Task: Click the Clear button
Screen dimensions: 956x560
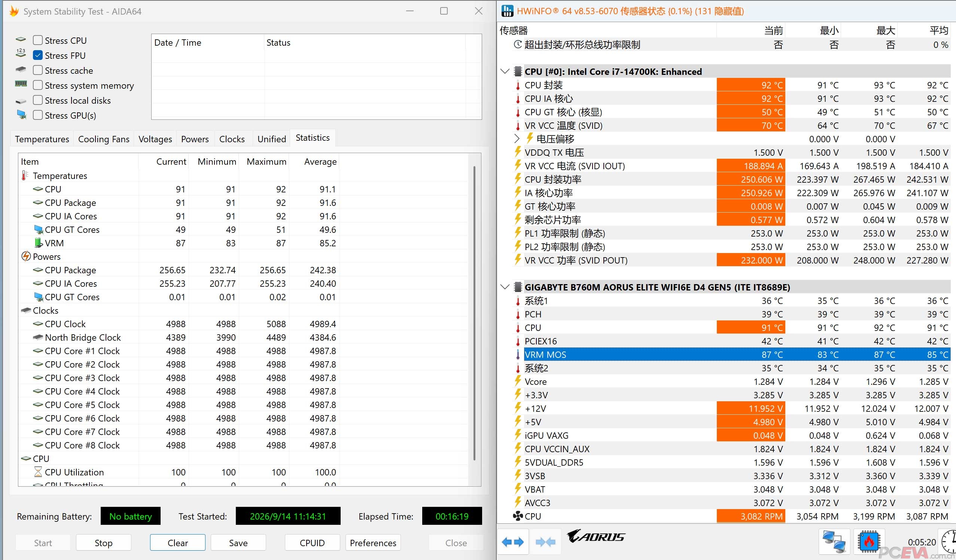Action: click(177, 542)
